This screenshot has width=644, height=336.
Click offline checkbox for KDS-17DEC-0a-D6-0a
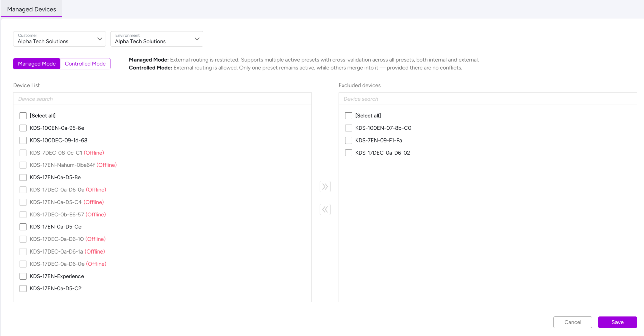(x=23, y=190)
